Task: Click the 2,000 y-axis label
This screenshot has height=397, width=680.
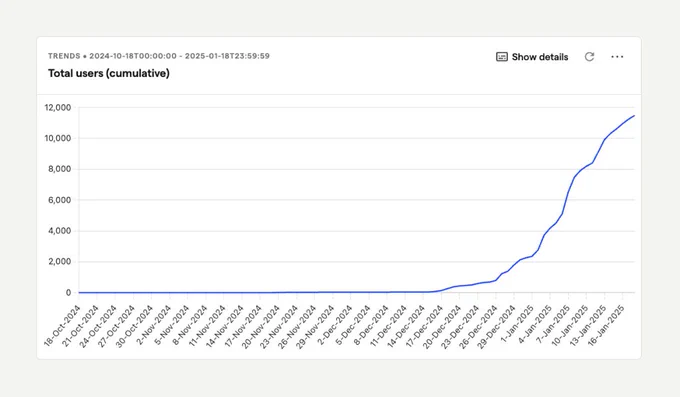Action: coord(60,262)
